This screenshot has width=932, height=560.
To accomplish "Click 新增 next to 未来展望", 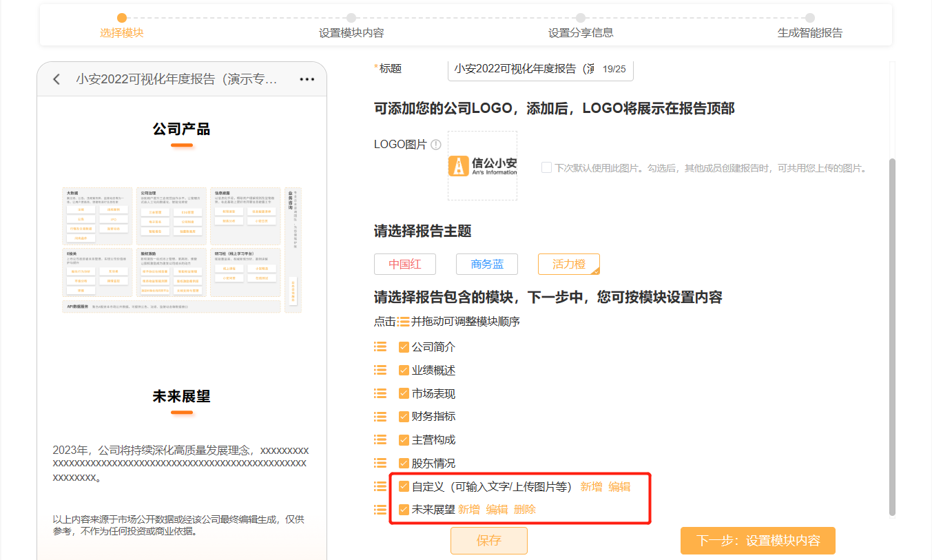I will coord(469,510).
